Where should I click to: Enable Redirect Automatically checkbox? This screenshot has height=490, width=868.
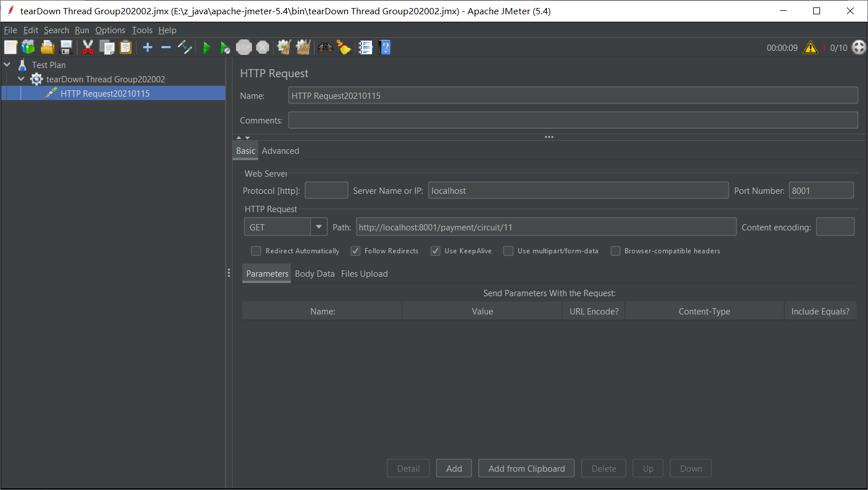(x=256, y=251)
